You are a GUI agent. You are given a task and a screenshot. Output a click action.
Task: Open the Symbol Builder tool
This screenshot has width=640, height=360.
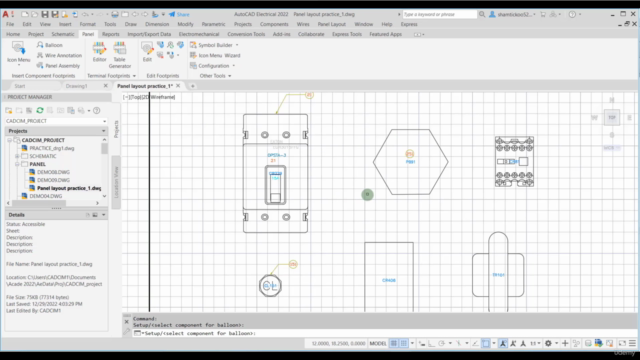click(211, 45)
